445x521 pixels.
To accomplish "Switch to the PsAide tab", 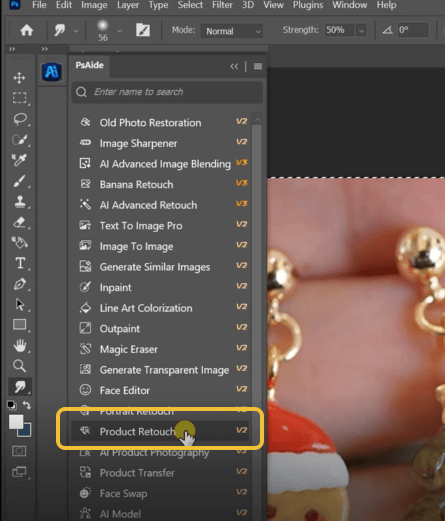I will pos(89,65).
